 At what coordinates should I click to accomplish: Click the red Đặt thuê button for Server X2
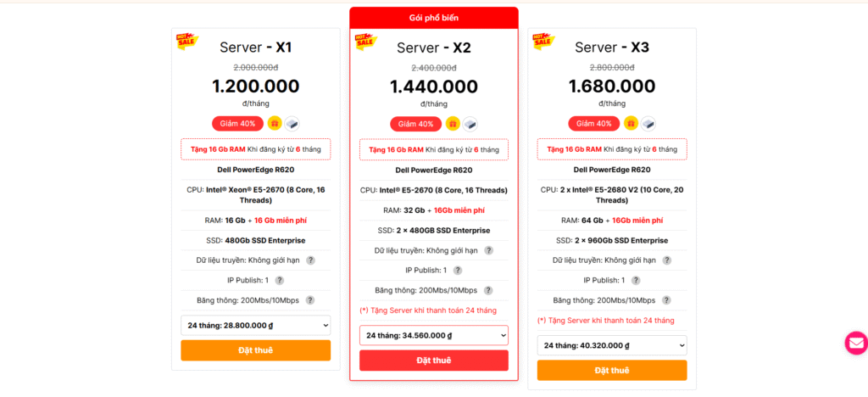tap(433, 361)
